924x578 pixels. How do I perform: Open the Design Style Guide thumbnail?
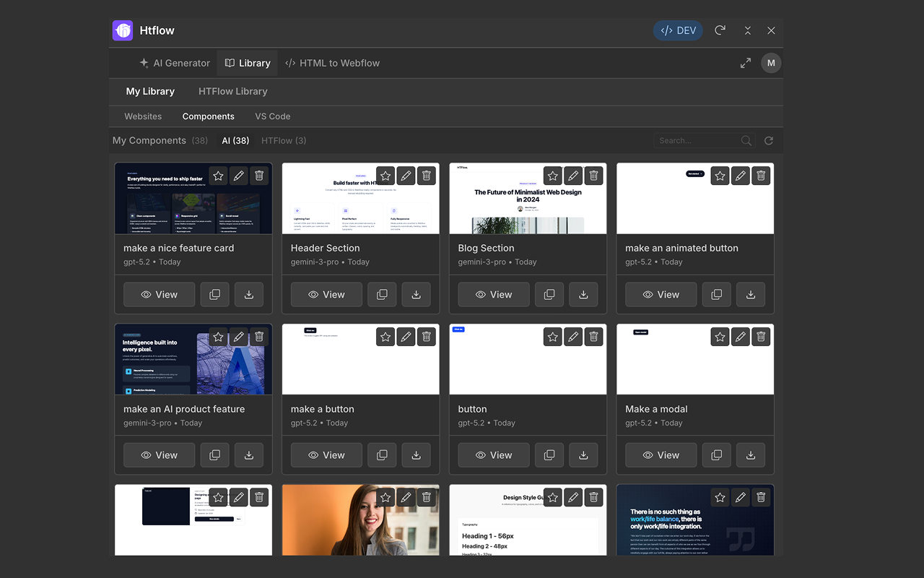pyautogui.click(x=528, y=520)
